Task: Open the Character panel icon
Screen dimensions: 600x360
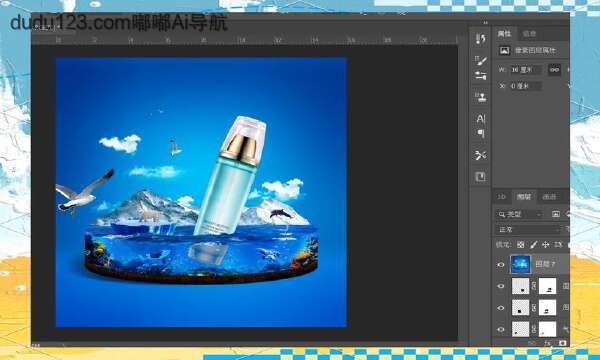Action: tap(481, 119)
